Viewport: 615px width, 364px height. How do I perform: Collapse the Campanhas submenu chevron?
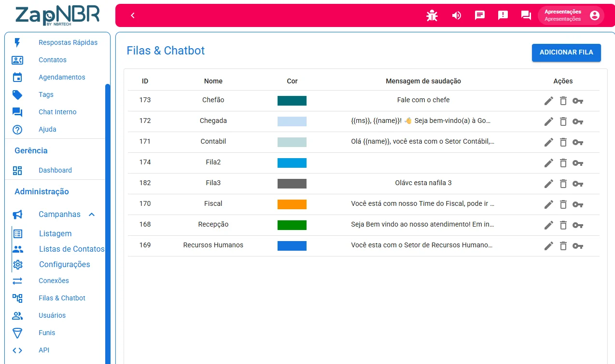coord(92,214)
